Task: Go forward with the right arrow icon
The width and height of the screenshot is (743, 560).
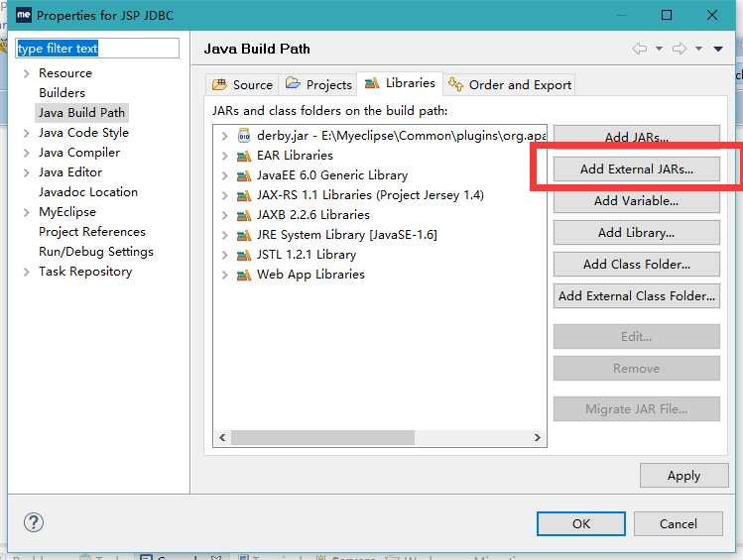Action: point(680,49)
